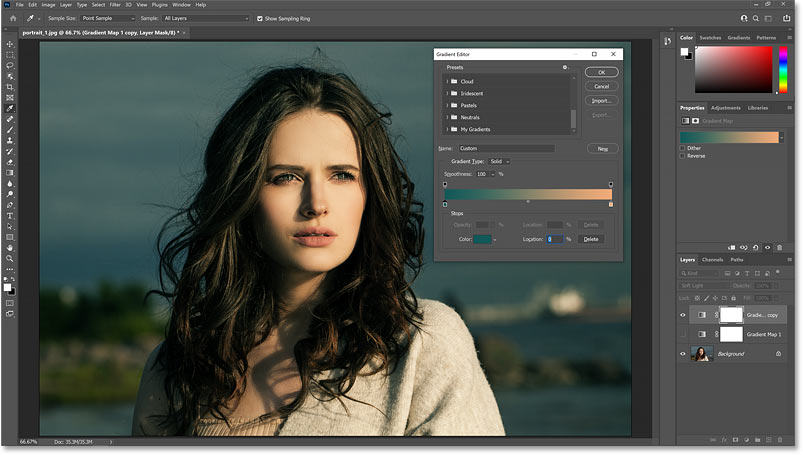Image resolution: width=803 pixels, height=455 pixels.
Task: Open the Smoothness value dropdown arrow
Action: click(493, 174)
